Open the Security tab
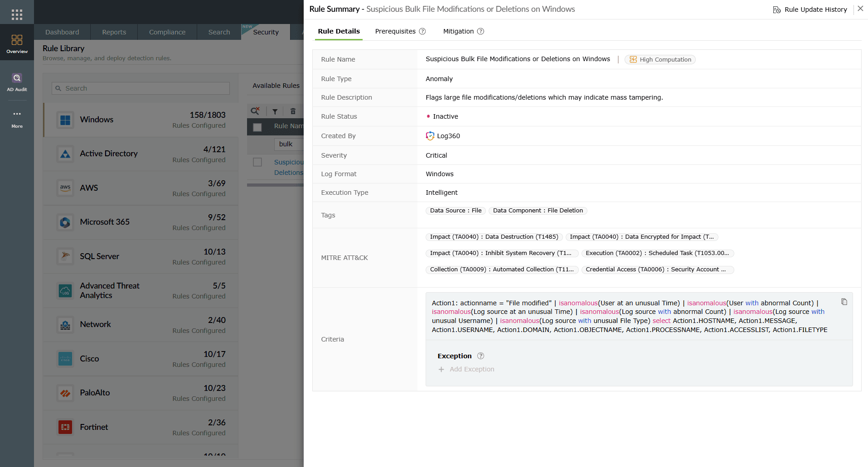The height and width of the screenshot is (467, 868). pyautogui.click(x=266, y=32)
